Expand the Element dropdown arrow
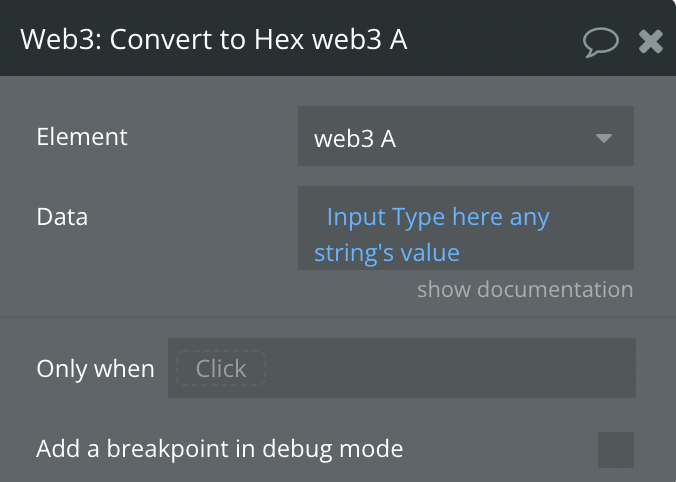This screenshot has width=676, height=482. click(x=604, y=138)
